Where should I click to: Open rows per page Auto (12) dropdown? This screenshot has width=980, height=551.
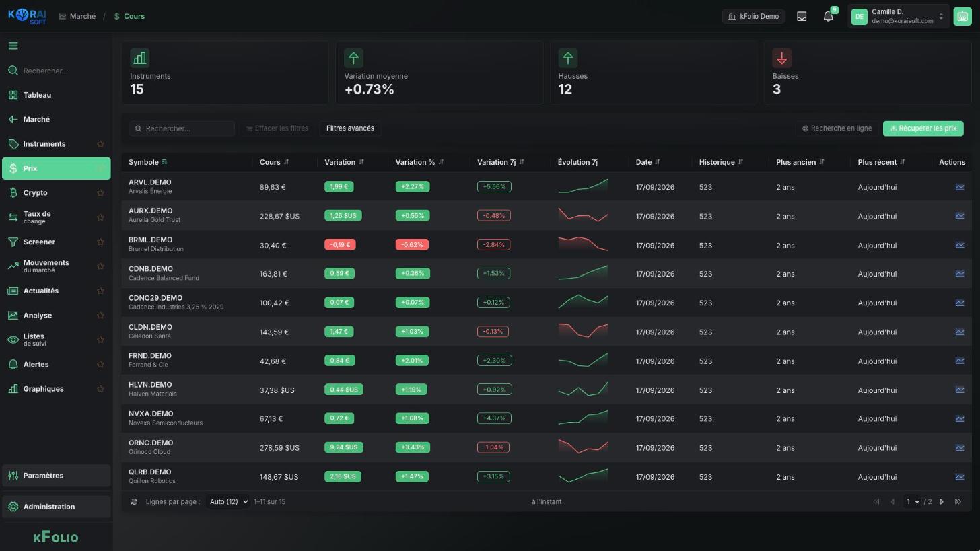[x=228, y=501]
